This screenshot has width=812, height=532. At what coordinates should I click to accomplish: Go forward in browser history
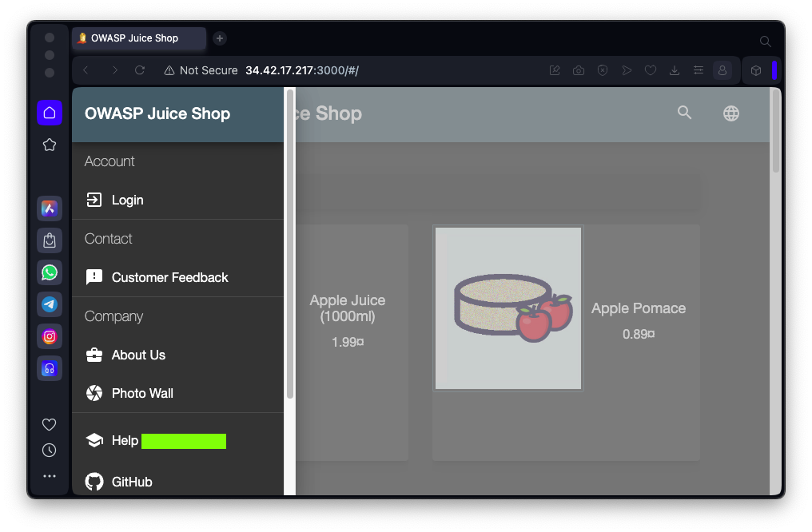point(114,70)
